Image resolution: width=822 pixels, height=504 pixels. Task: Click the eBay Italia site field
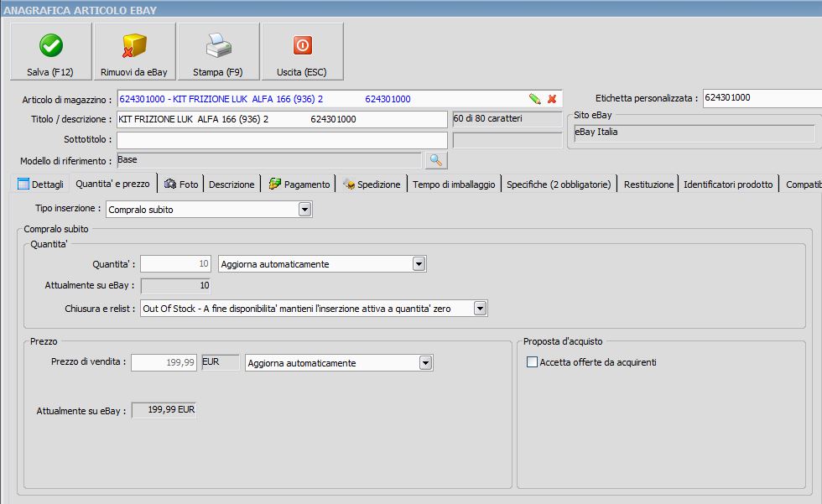pos(695,132)
